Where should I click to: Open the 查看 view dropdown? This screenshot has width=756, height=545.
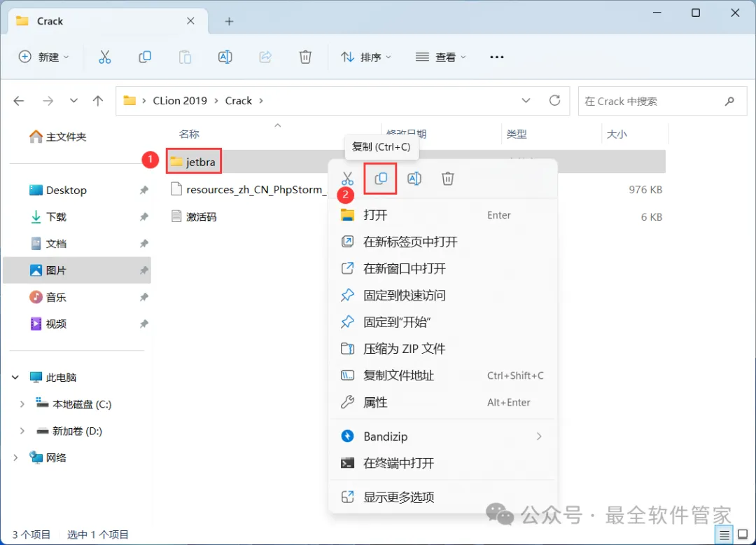(441, 57)
